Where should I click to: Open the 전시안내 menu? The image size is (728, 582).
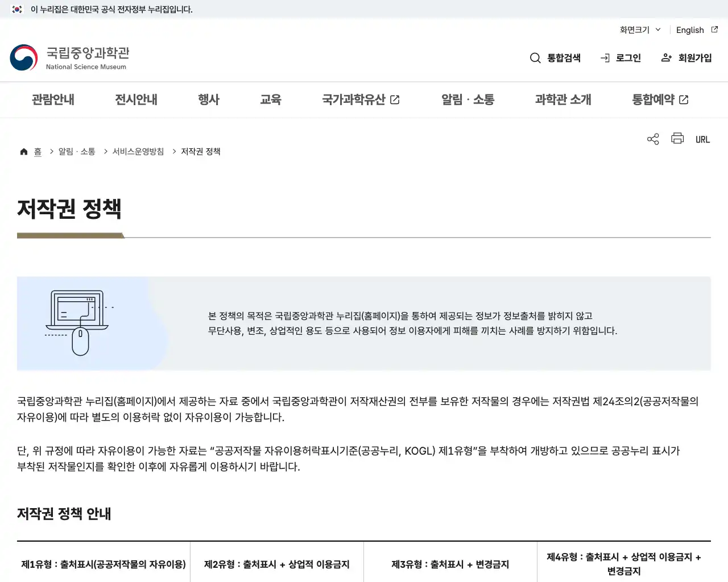pyautogui.click(x=135, y=99)
